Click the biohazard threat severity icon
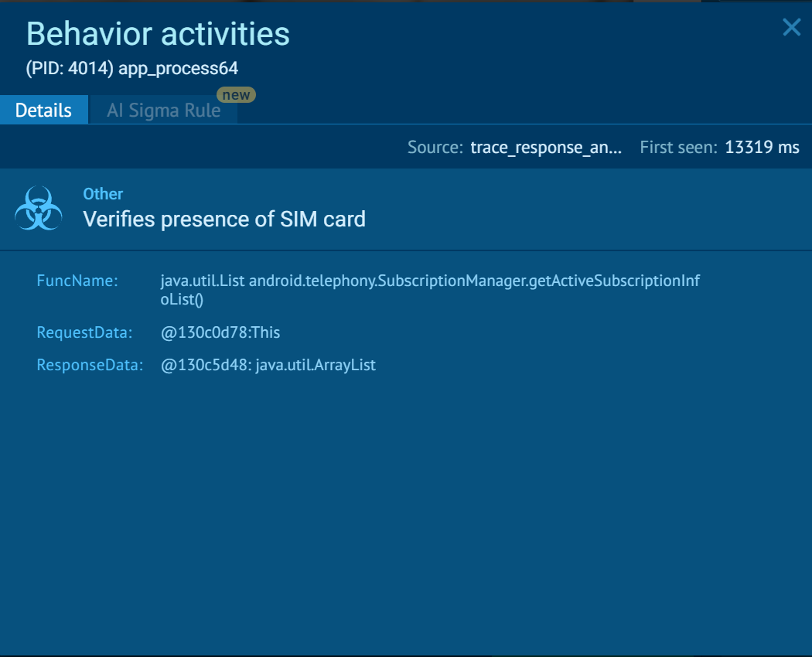Screen dimensions: 812x657 [39, 207]
